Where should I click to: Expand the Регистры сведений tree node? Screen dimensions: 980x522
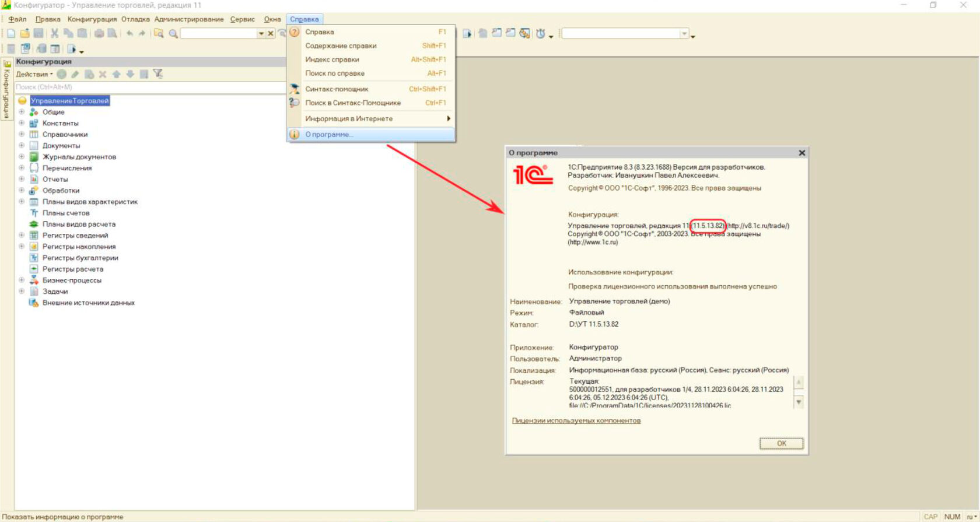pyautogui.click(x=22, y=235)
